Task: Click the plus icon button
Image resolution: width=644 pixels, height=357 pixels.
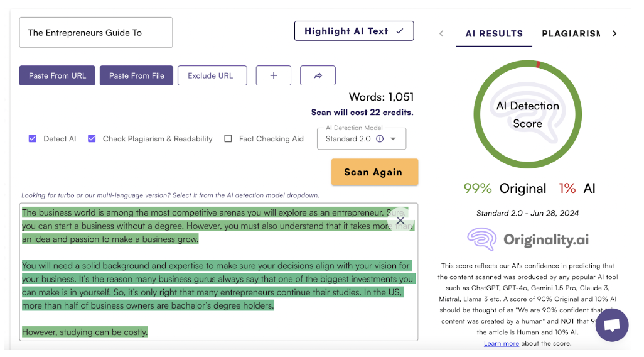Action: click(x=274, y=75)
